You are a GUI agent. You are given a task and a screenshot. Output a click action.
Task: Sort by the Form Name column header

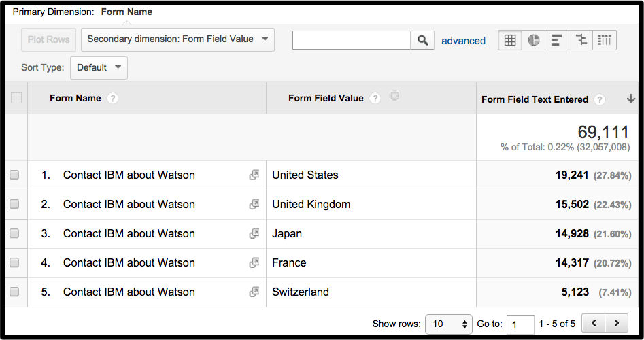click(75, 98)
